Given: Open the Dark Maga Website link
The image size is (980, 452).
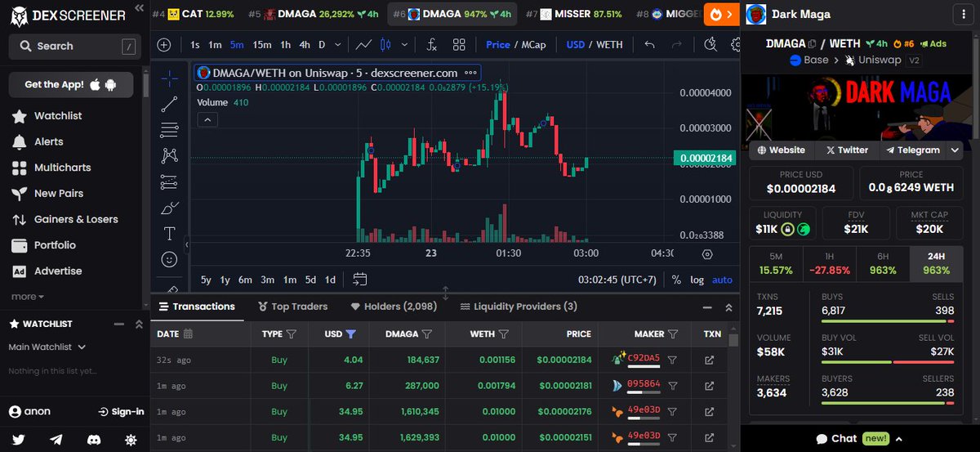Looking at the screenshot, I should point(781,150).
